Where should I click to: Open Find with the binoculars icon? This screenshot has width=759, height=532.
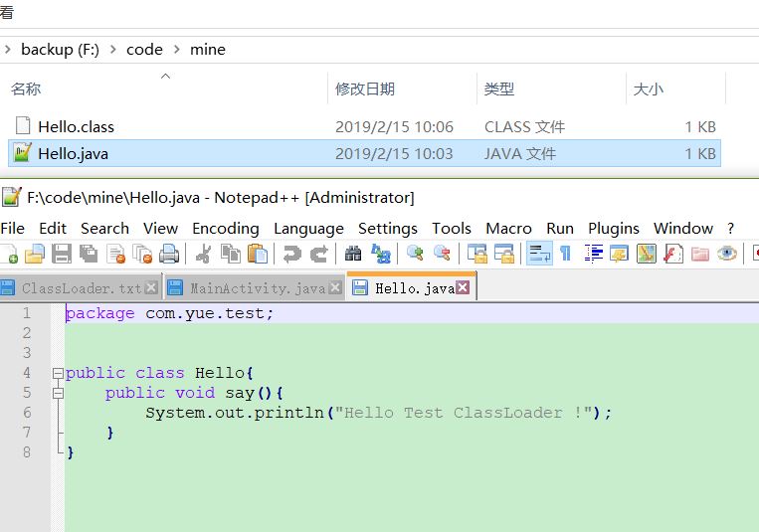click(353, 255)
